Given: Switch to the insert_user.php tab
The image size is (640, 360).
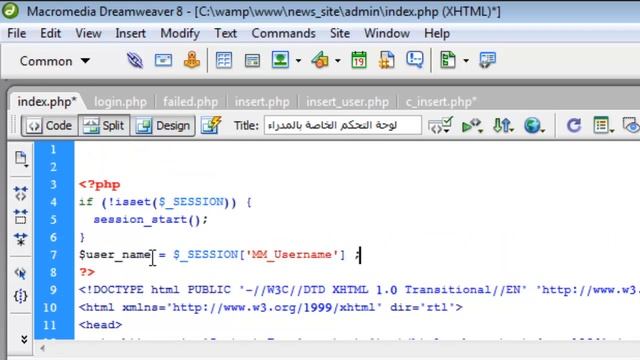Looking at the screenshot, I should [x=347, y=102].
